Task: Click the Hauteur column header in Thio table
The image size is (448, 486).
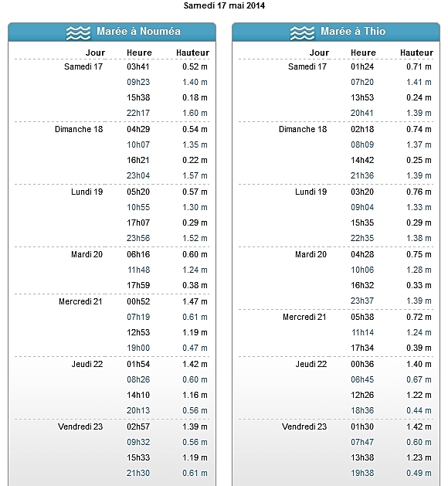Action: [416, 53]
